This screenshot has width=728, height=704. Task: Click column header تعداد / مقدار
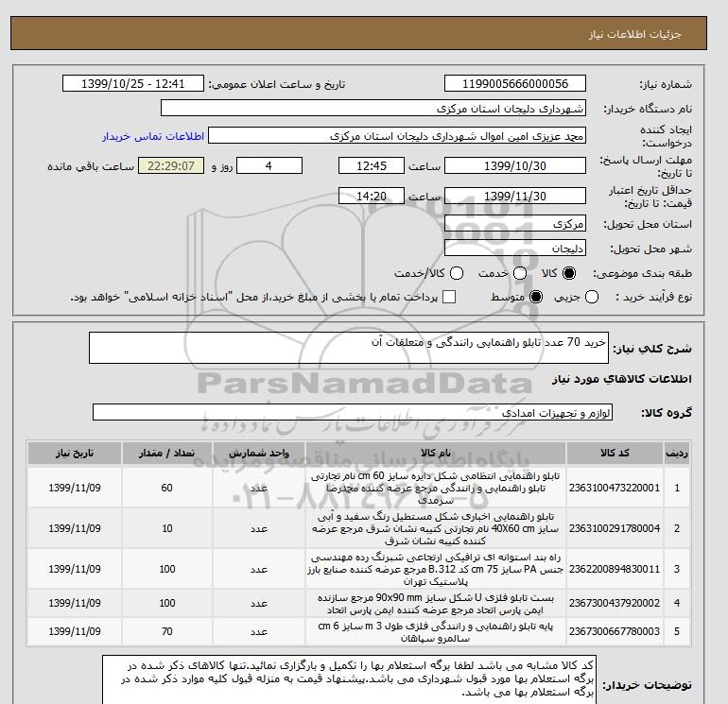[166, 453]
